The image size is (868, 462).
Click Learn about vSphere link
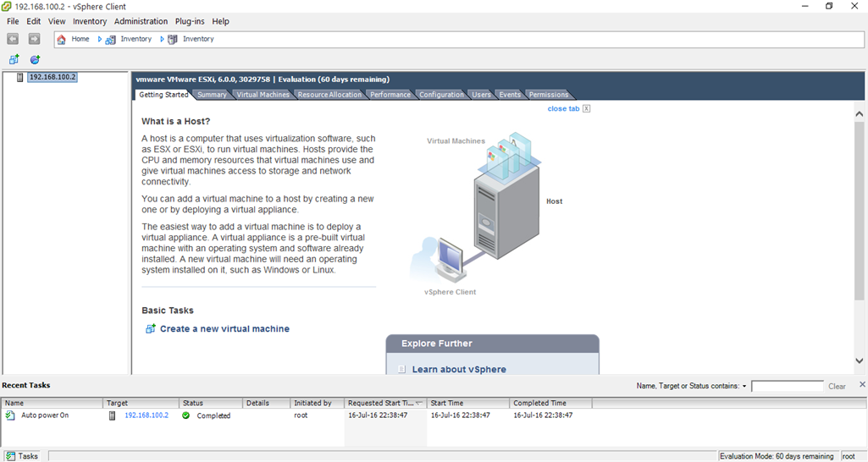(459, 369)
